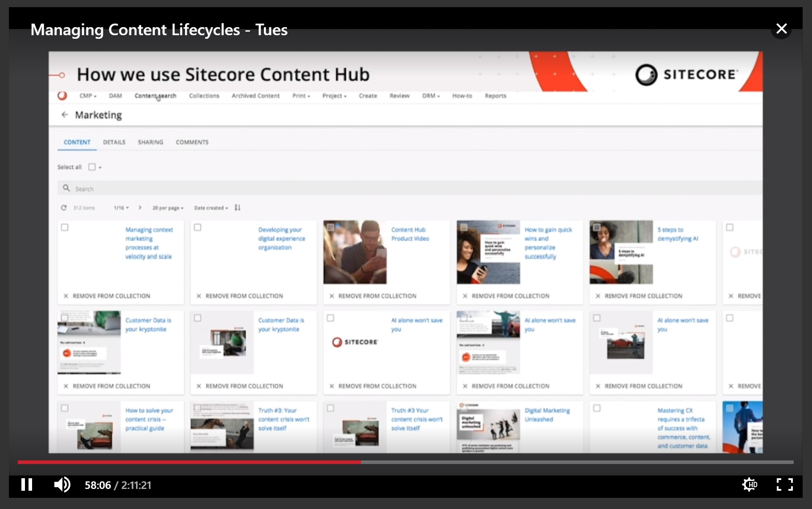Open Archived Content menu item
Viewport: 812px width, 509px height.
tap(256, 96)
